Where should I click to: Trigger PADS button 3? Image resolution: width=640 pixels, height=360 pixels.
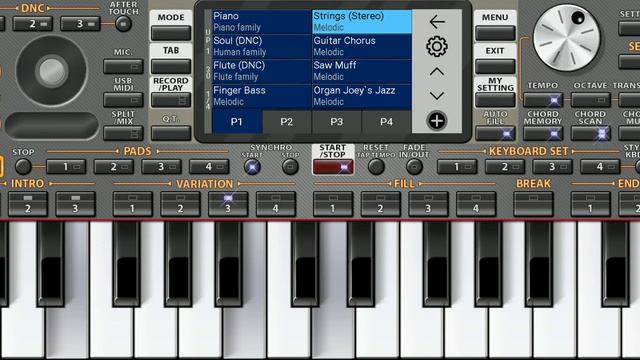(161, 167)
